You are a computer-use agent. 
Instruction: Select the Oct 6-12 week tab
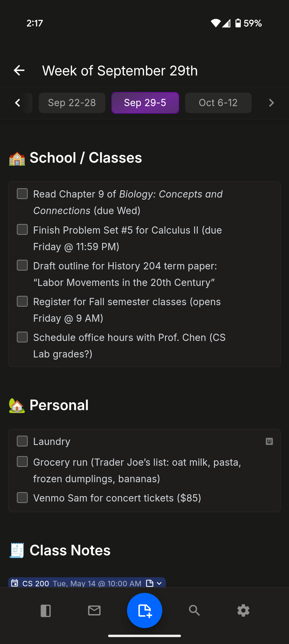pos(218,103)
